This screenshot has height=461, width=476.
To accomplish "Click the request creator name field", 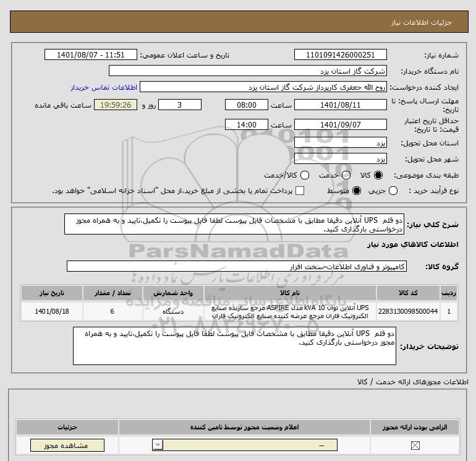I will [263, 87].
